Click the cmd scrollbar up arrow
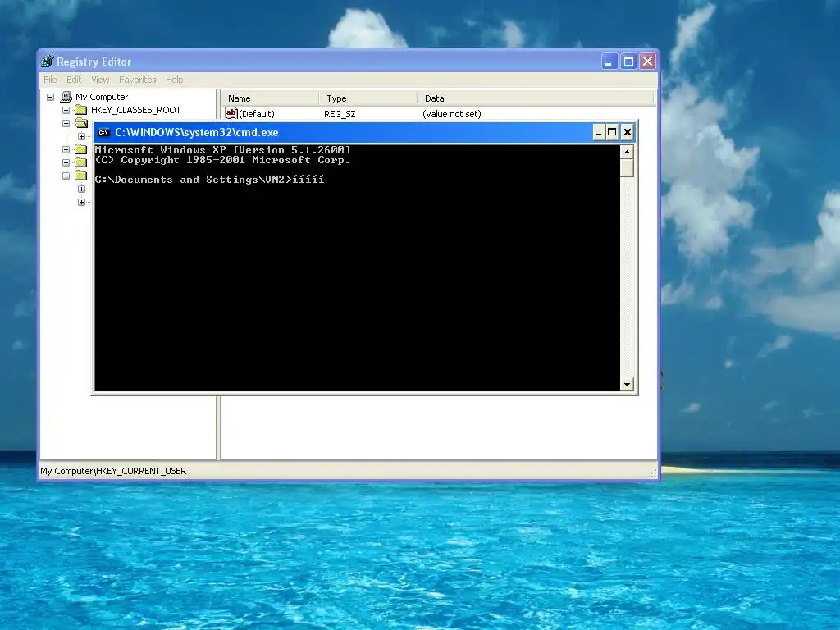This screenshot has height=630, width=840. [x=627, y=152]
